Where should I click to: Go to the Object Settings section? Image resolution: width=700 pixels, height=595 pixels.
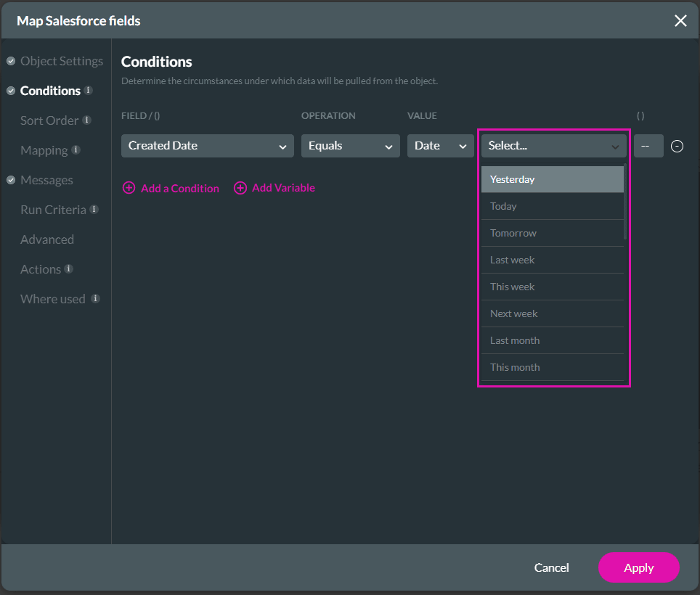[62, 61]
